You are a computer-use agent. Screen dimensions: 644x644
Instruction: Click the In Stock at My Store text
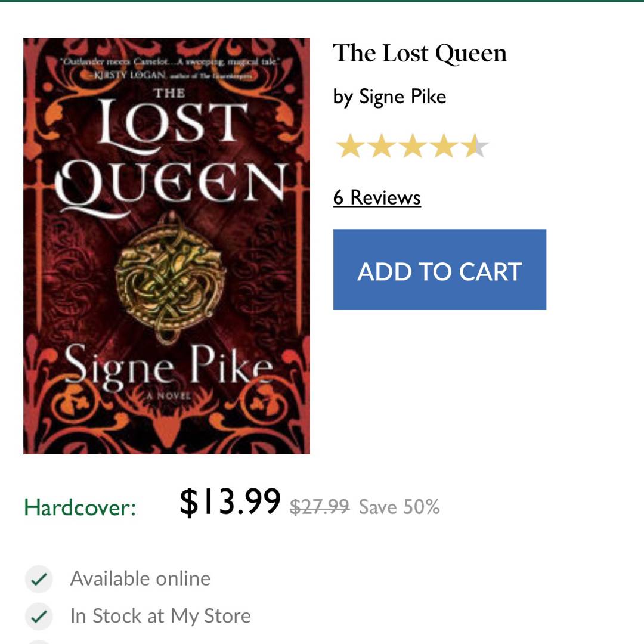(x=160, y=616)
